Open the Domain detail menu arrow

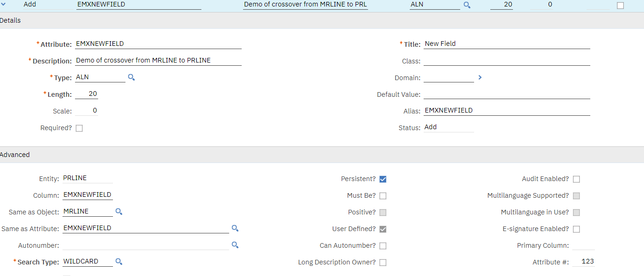pos(480,77)
